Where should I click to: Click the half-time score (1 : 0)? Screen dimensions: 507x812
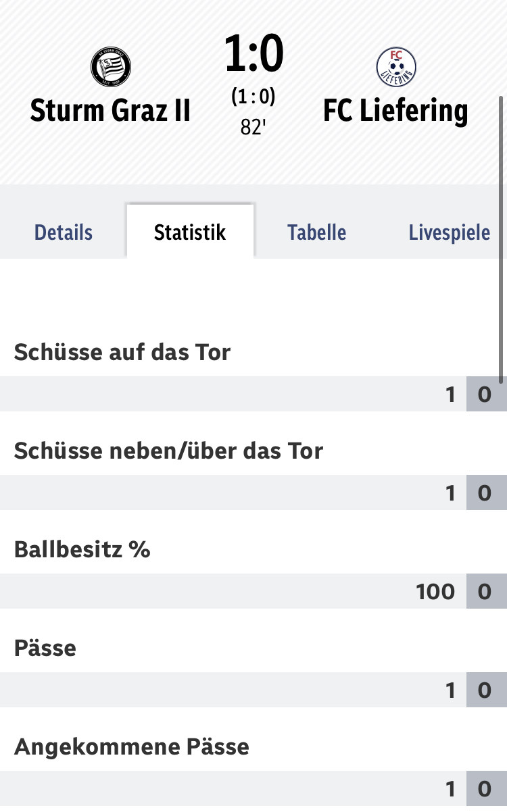click(x=254, y=97)
